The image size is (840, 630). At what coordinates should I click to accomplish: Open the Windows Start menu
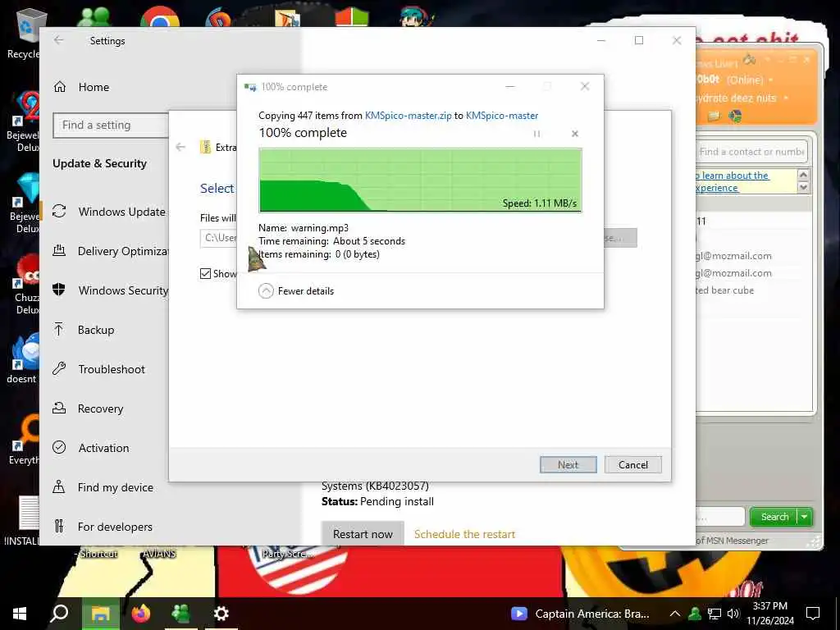tap(20, 614)
